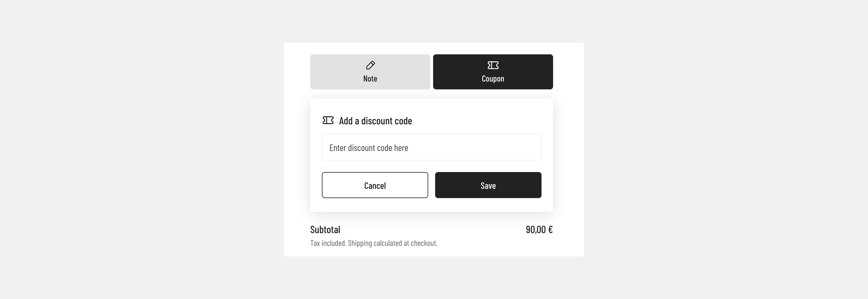Click the 'Tax included' notice text
Image resolution: width=868 pixels, height=299 pixels.
(328, 243)
